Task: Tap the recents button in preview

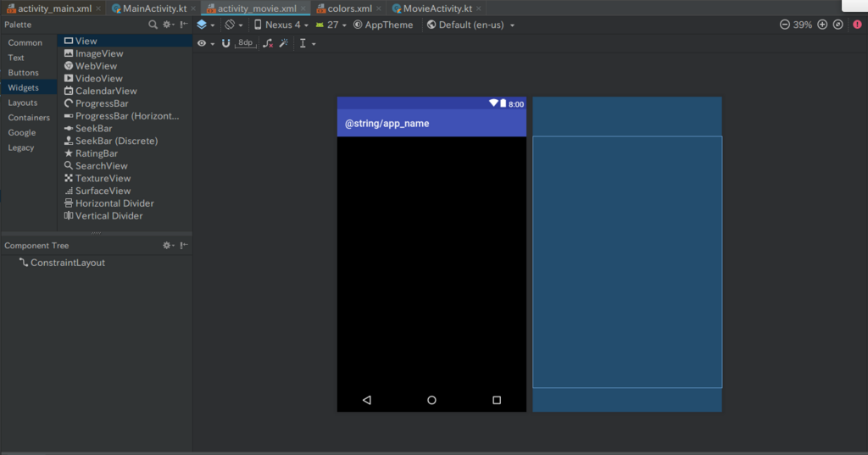Action: (x=497, y=400)
